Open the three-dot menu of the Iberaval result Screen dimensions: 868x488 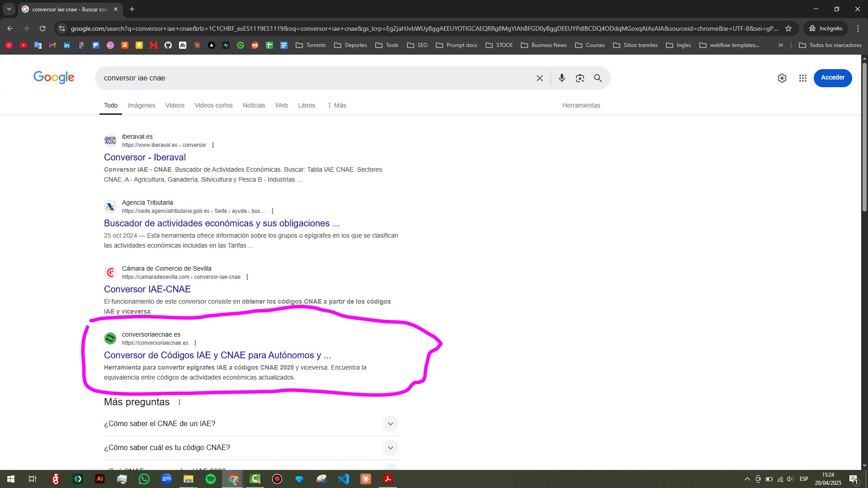[213, 145]
